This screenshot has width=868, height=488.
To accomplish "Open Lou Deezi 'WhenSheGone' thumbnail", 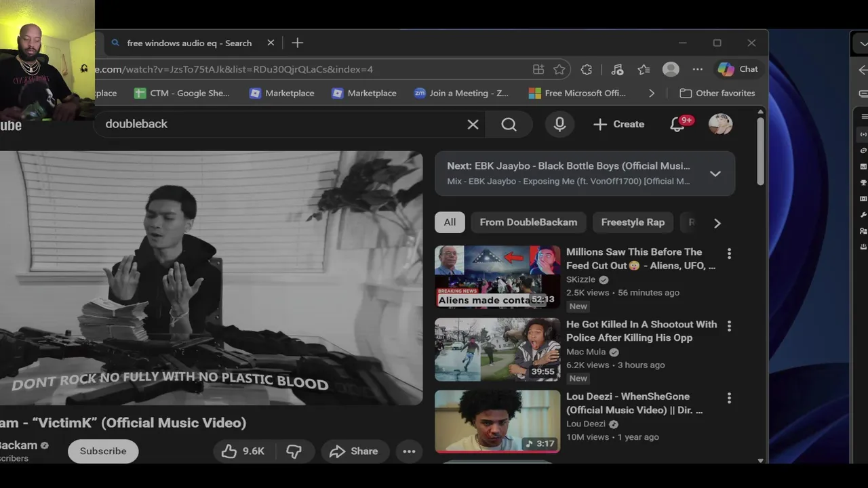I will 497,421.
